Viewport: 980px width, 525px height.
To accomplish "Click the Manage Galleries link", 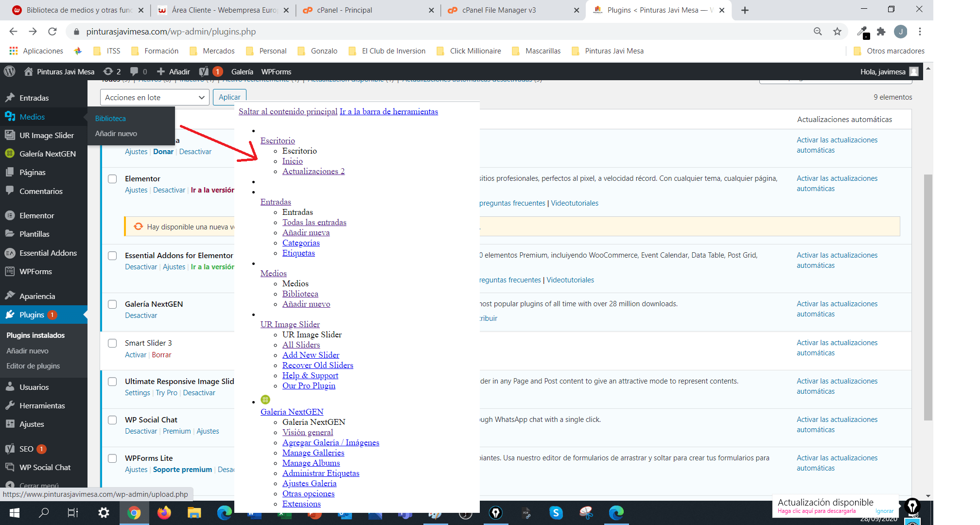I will pos(313,453).
